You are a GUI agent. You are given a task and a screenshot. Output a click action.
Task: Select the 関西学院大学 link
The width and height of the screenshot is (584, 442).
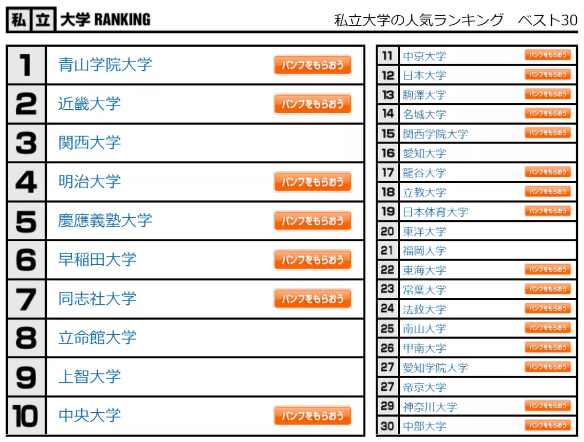[x=435, y=134]
